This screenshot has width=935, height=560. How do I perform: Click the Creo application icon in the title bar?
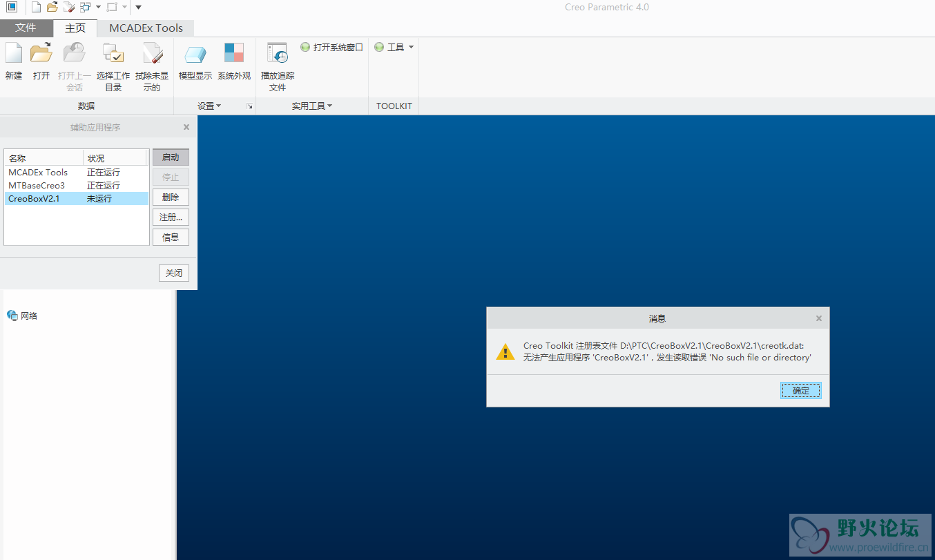12,7
